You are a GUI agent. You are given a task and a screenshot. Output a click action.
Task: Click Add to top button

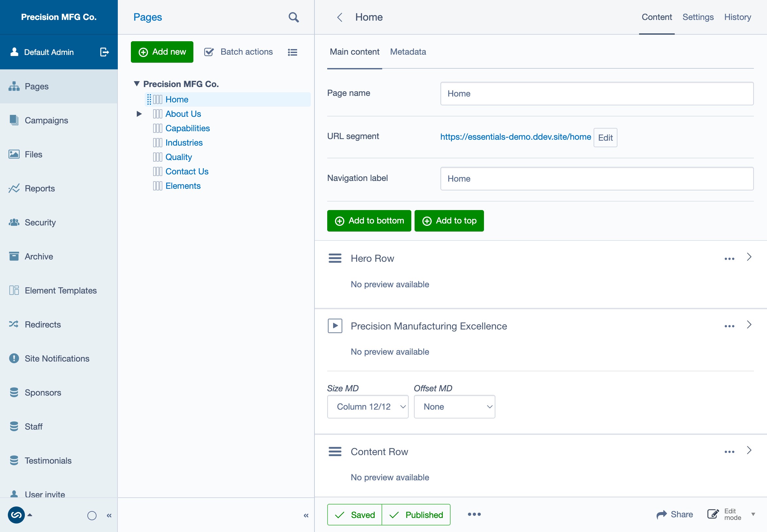tap(449, 221)
